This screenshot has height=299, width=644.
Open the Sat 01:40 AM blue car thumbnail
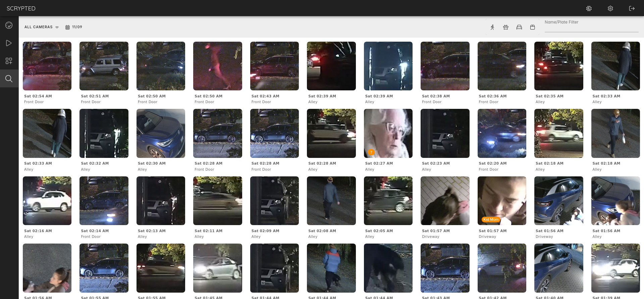559,268
